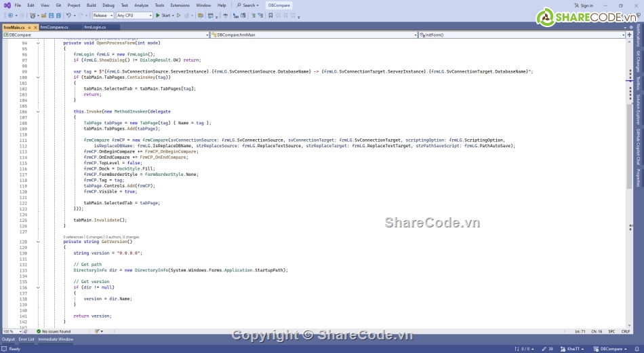The height and width of the screenshot is (353, 644).
Task: Open the File menu
Action: pos(18,5)
